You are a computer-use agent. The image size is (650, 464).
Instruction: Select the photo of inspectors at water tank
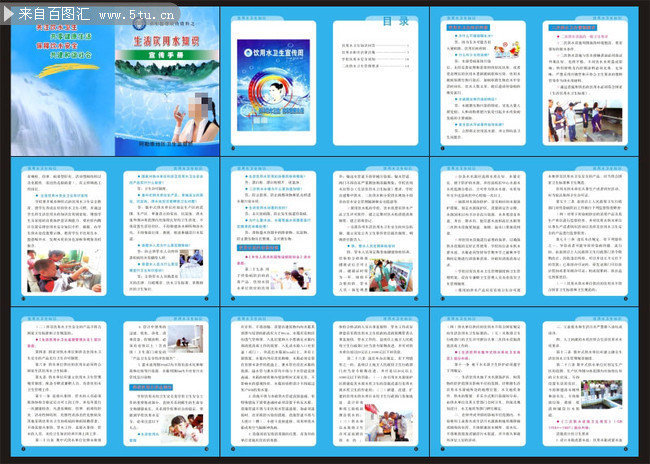[x=585, y=121]
